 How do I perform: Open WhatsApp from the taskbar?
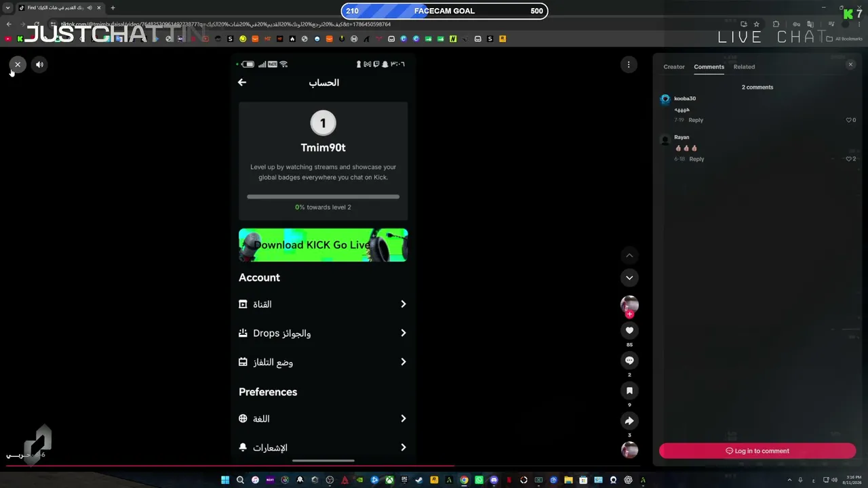click(x=479, y=480)
